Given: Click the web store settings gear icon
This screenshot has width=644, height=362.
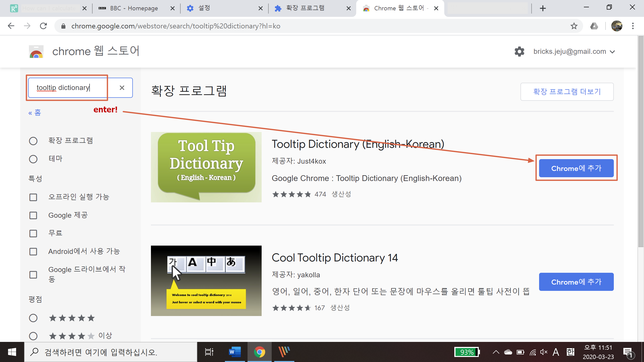Looking at the screenshot, I should pyautogui.click(x=519, y=52).
